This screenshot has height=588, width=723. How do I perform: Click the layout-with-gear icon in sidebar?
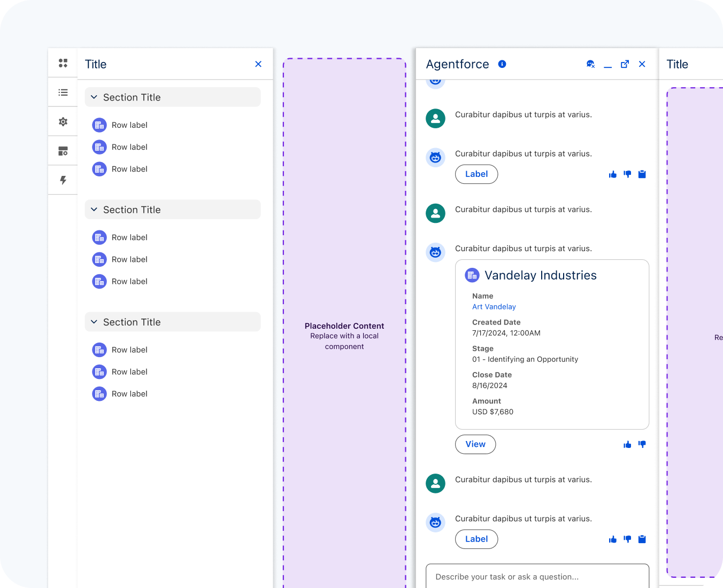(x=63, y=151)
